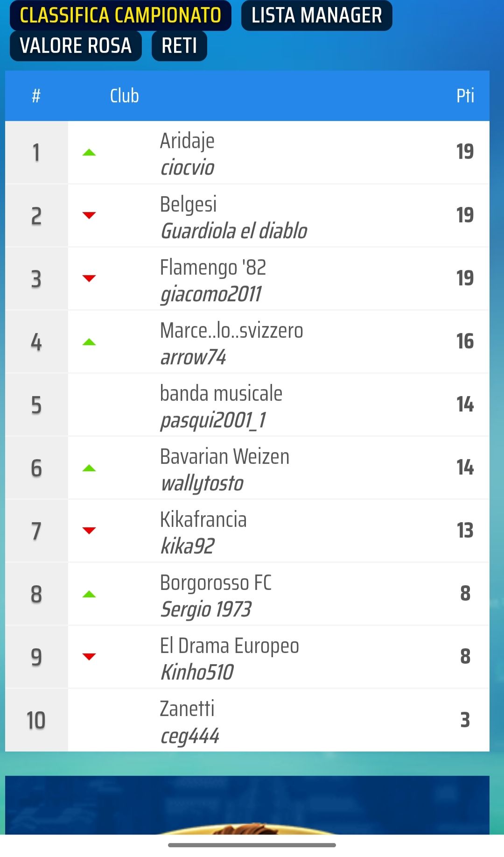Open manager Guardiola el diablo profile

[x=234, y=231]
